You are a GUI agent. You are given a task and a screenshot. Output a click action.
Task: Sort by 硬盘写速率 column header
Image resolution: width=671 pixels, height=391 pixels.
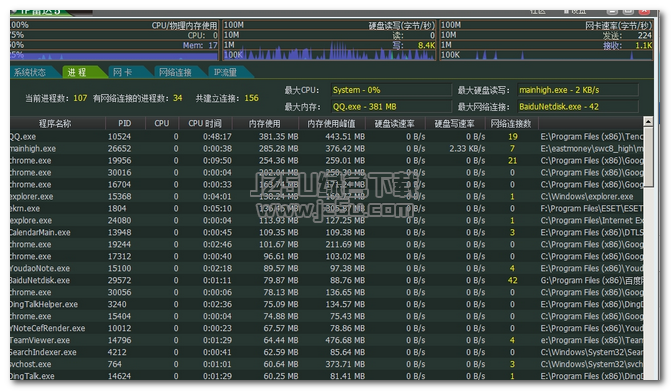point(454,124)
